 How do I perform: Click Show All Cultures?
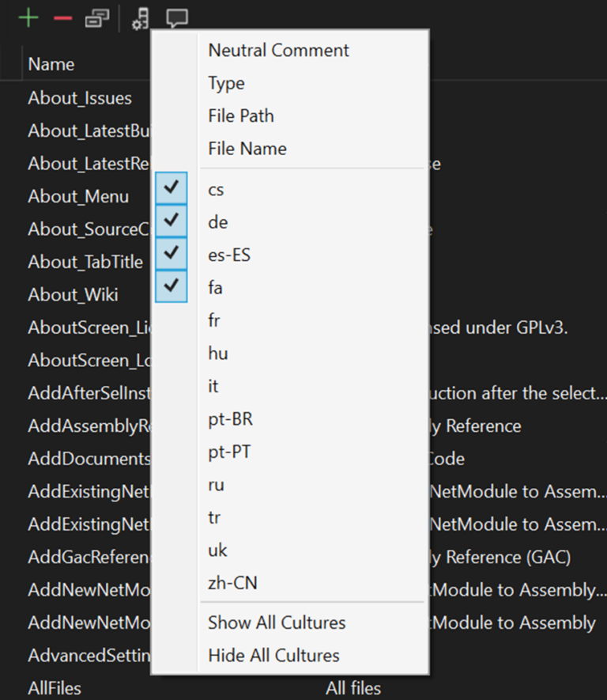[276, 622]
